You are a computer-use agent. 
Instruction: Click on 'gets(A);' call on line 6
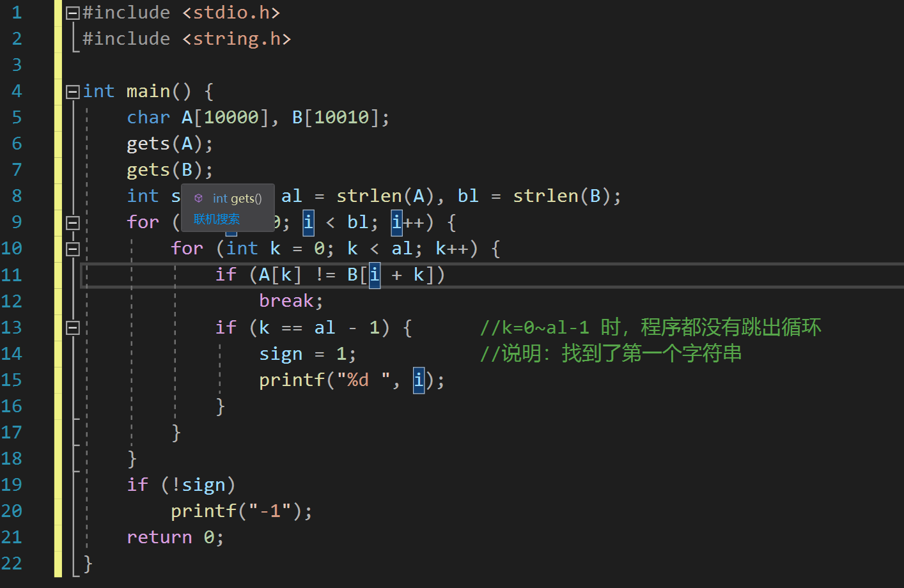pos(169,144)
